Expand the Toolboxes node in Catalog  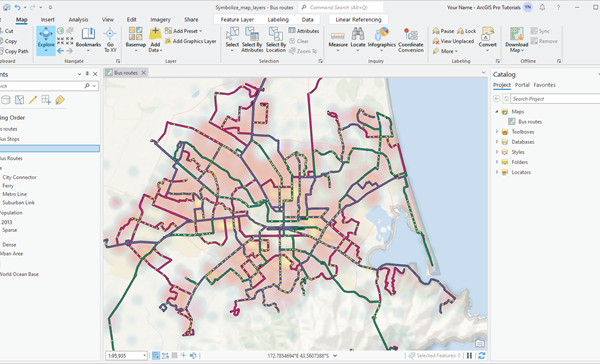coord(497,132)
